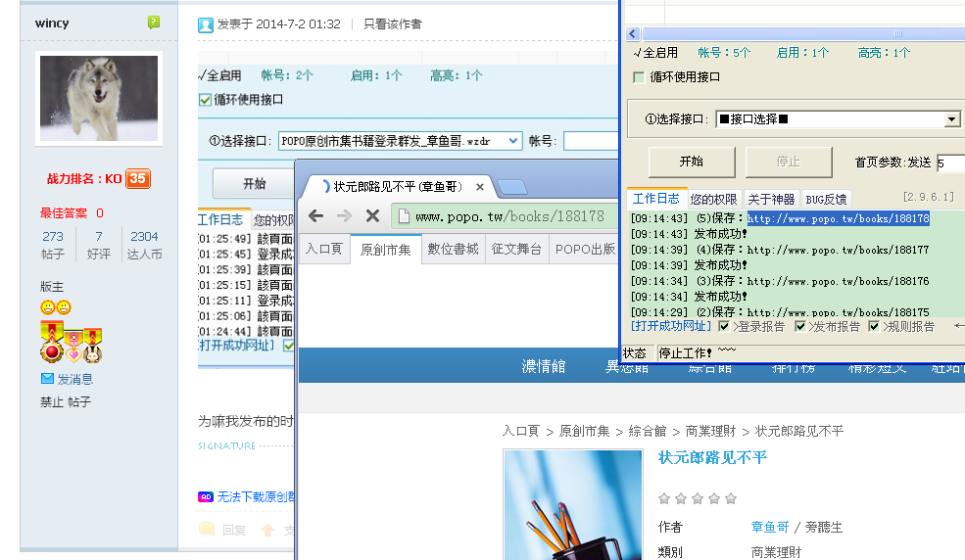Open 征文舞台 site tab
This screenshot has height=560, width=965.
(x=516, y=249)
